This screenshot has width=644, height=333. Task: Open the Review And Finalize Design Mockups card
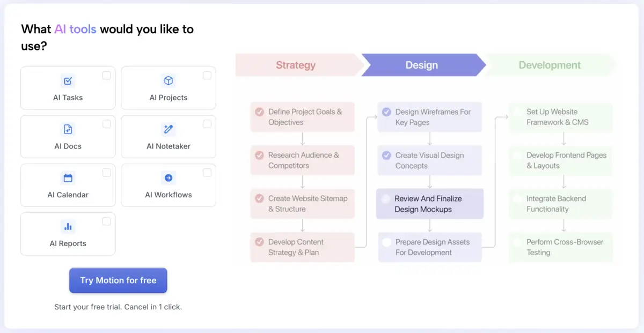pos(429,204)
